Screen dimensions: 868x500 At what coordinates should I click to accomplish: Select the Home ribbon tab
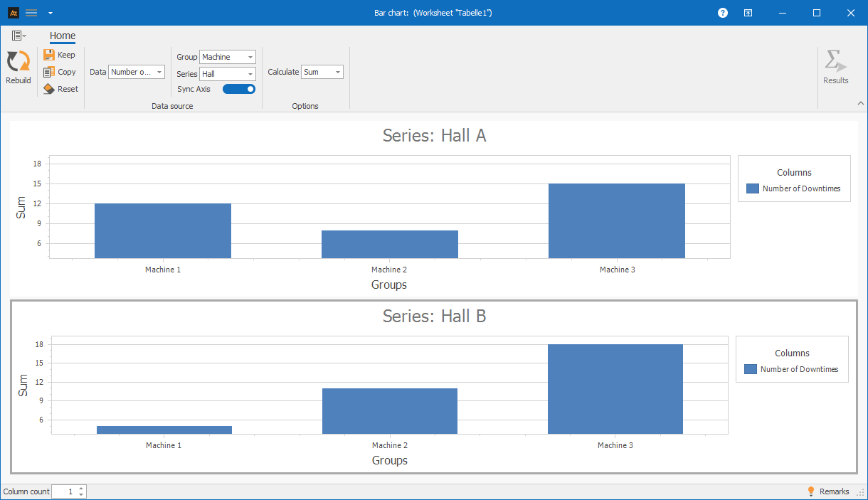63,36
